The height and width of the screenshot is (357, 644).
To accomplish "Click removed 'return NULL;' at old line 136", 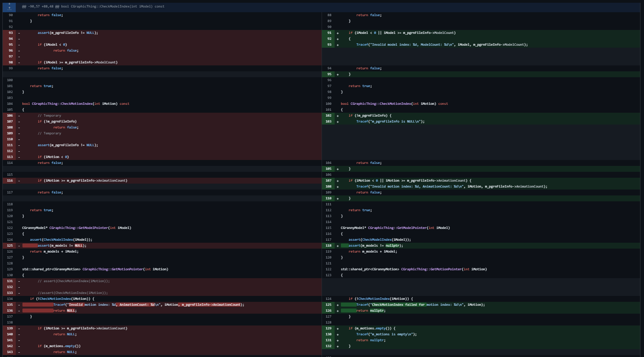I will click(65, 311).
